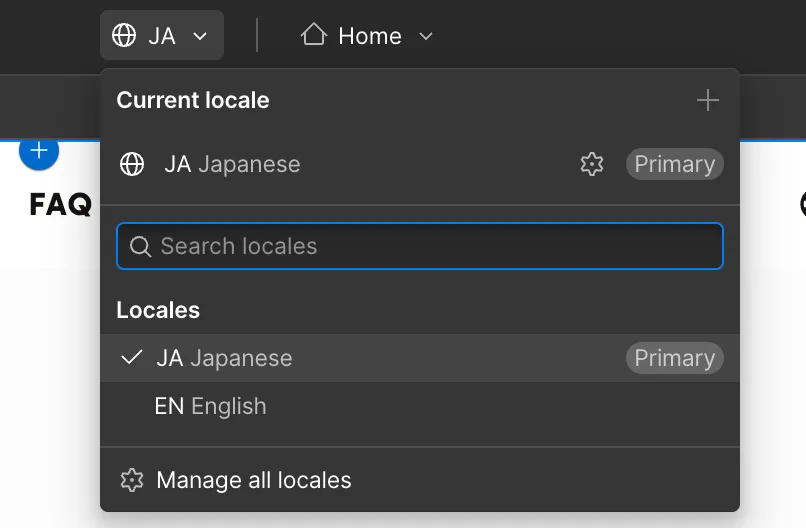Click the Current locale heading
806x528 pixels.
click(193, 100)
